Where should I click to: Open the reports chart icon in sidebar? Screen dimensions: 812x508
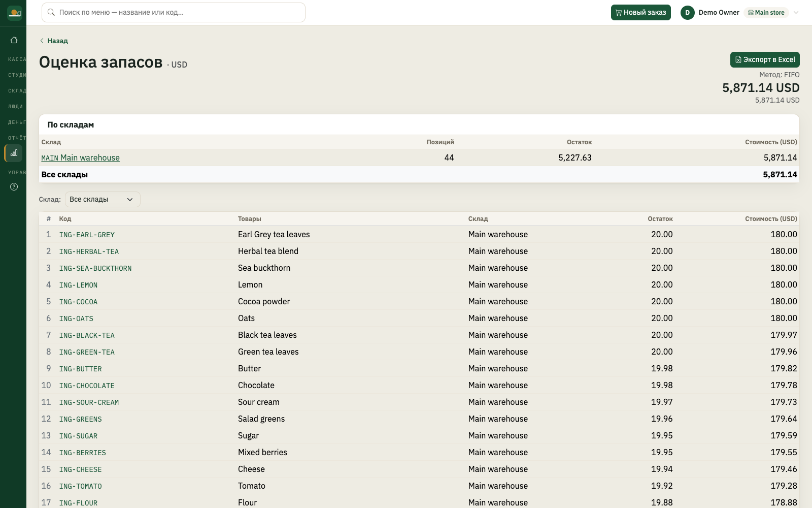pyautogui.click(x=14, y=153)
